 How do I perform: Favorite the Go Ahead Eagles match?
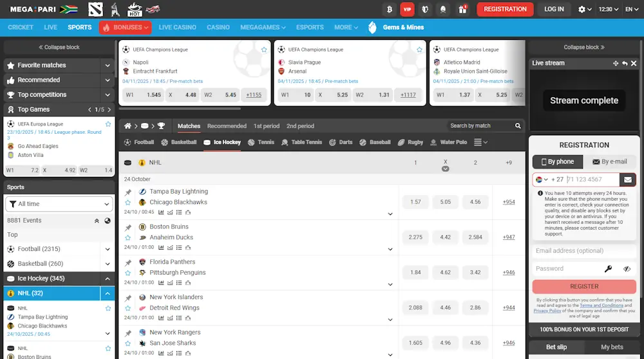click(x=108, y=124)
